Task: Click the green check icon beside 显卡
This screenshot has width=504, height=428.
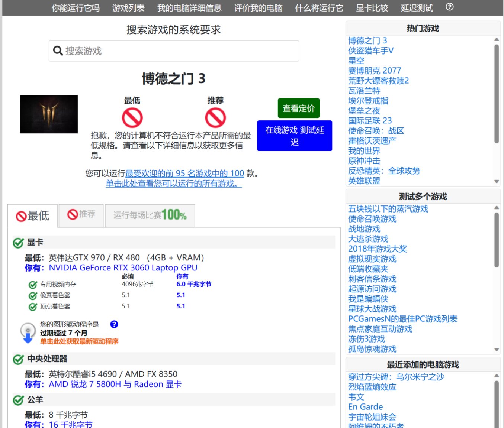Action: coord(18,243)
